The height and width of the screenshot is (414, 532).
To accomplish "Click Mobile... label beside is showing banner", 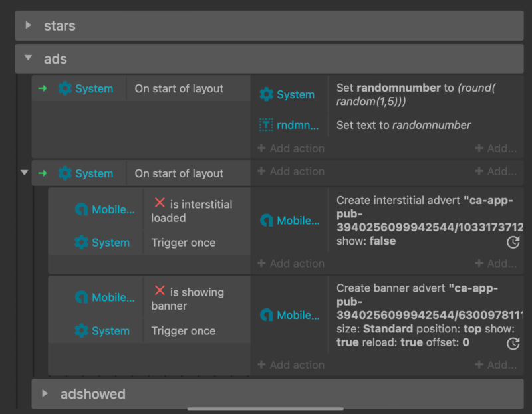I will tap(113, 297).
